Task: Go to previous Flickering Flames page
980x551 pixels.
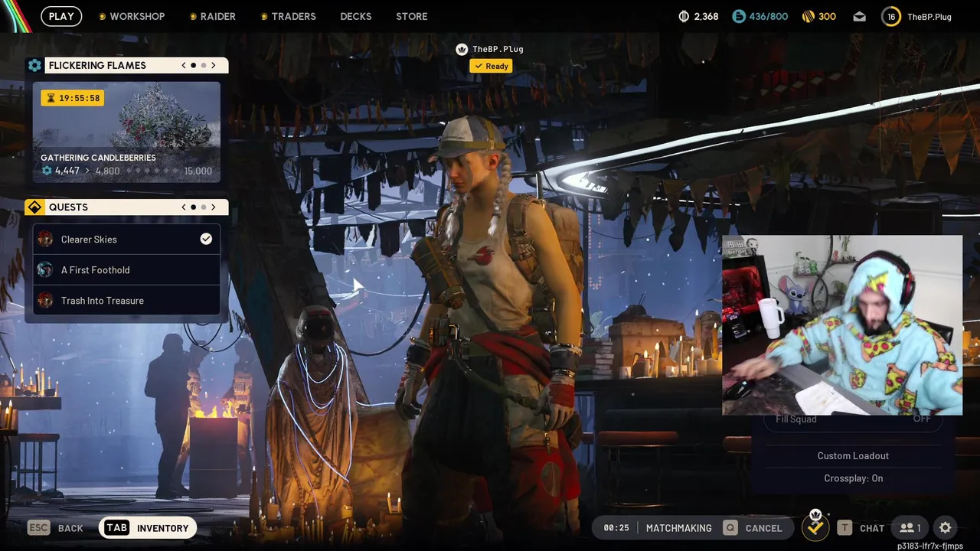Action: coord(184,65)
